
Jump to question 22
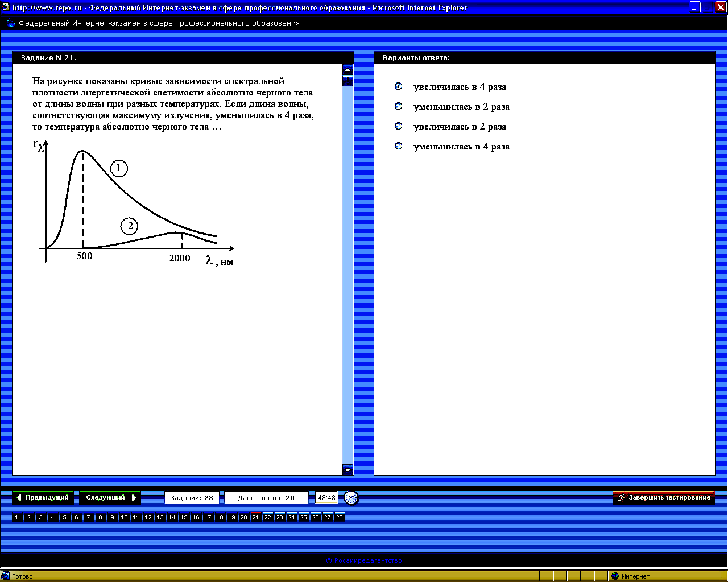pyautogui.click(x=268, y=517)
